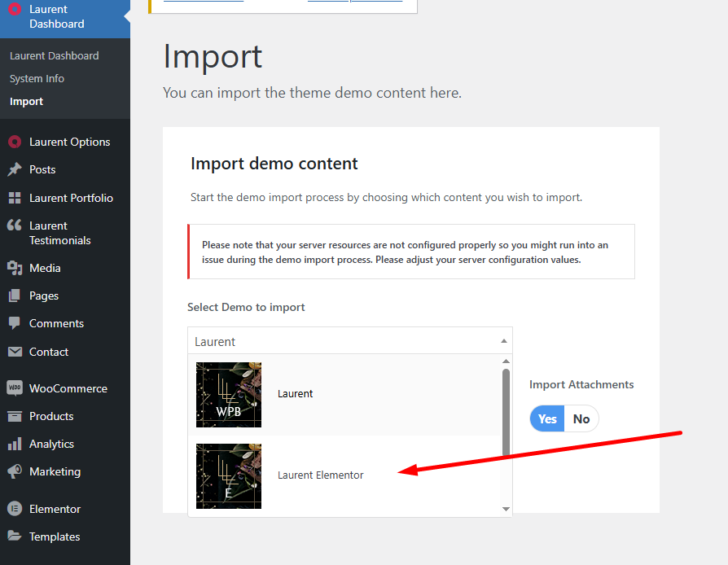Click the Pages icon in sidebar
The image size is (728, 565).
point(15,296)
